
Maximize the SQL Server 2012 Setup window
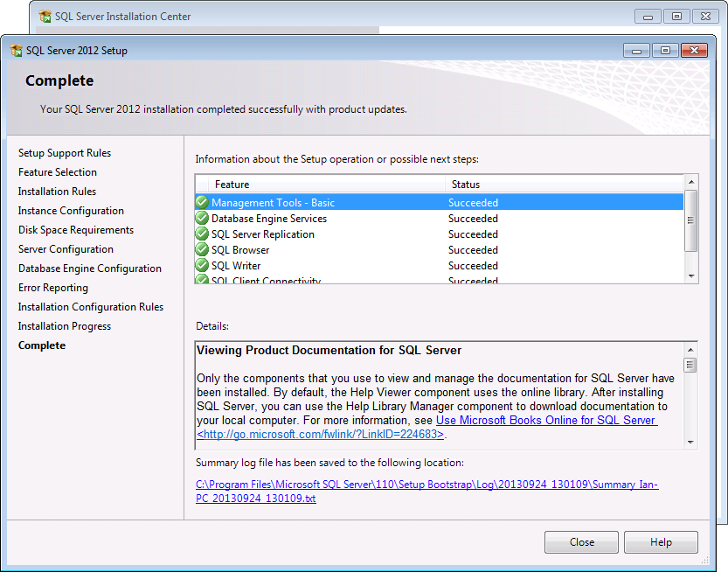click(665, 50)
